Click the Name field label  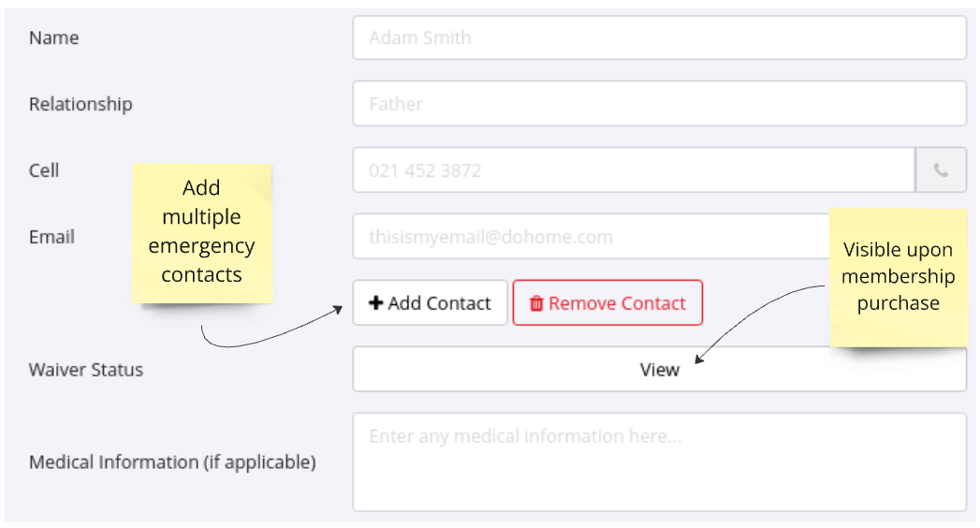coord(54,38)
